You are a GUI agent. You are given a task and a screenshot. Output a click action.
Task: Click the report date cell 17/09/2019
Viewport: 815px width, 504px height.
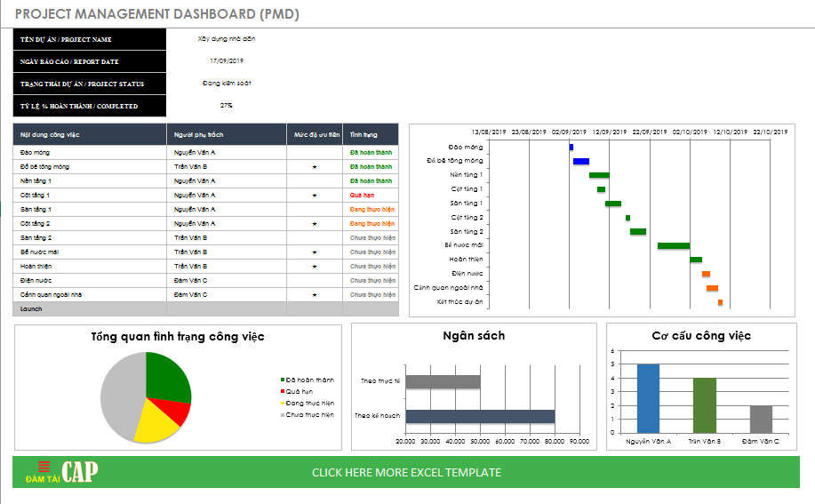tap(226, 61)
